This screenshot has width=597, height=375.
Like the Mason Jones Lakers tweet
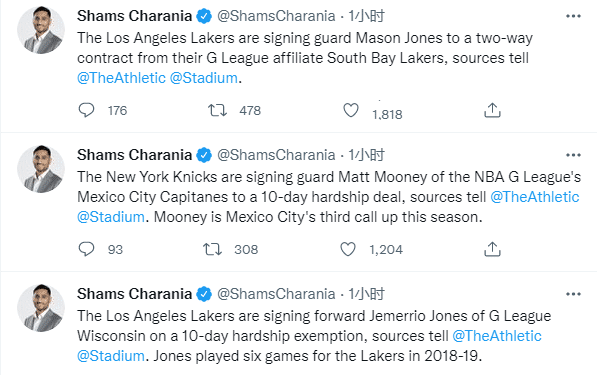351,110
